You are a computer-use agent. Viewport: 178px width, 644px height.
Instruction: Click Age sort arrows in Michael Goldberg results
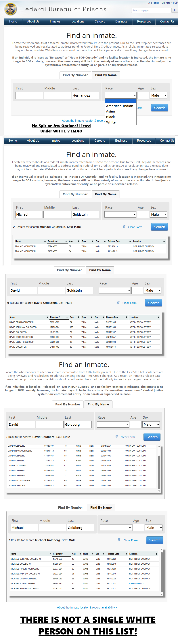[80, 554]
